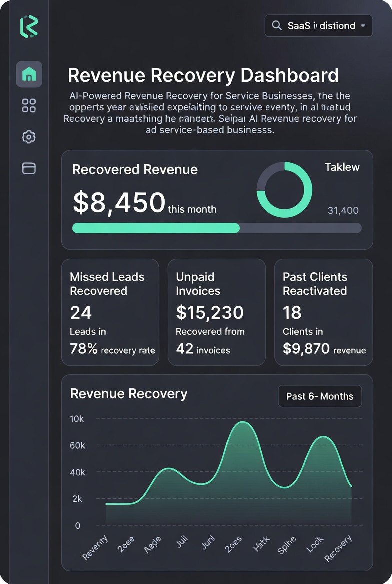Click the $9,870 revenue text
This screenshot has height=584, width=392.
coord(324,349)
